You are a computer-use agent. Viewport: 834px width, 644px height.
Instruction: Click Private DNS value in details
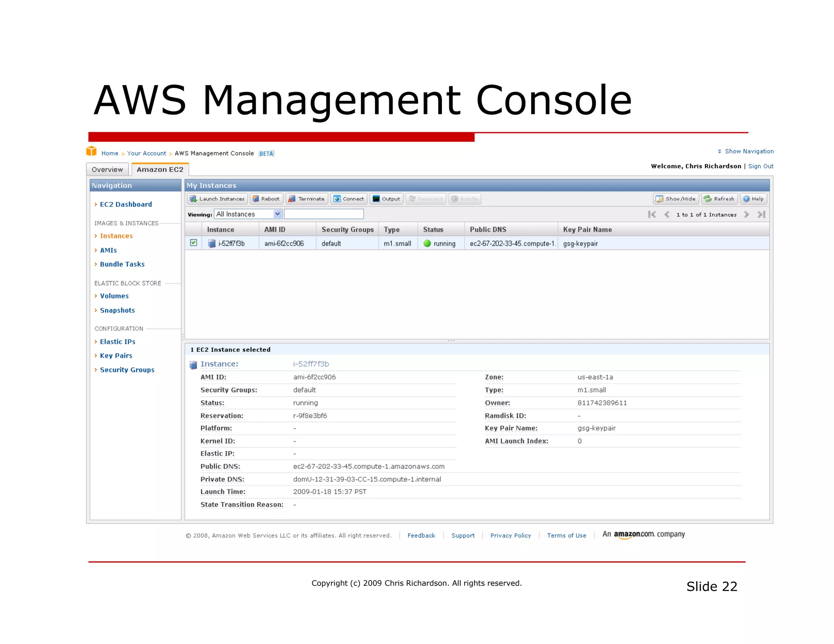pyautogui.click(x=367, y=479)
